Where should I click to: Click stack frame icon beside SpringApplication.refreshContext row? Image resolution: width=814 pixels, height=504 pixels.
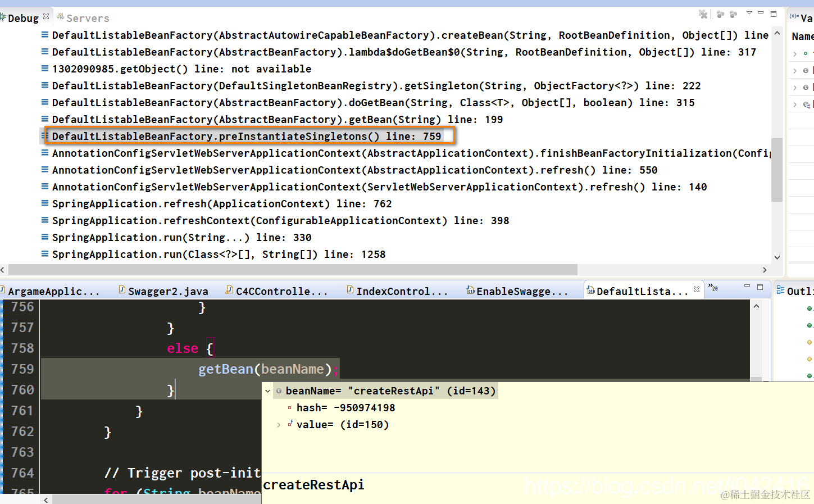pos(45,220)
